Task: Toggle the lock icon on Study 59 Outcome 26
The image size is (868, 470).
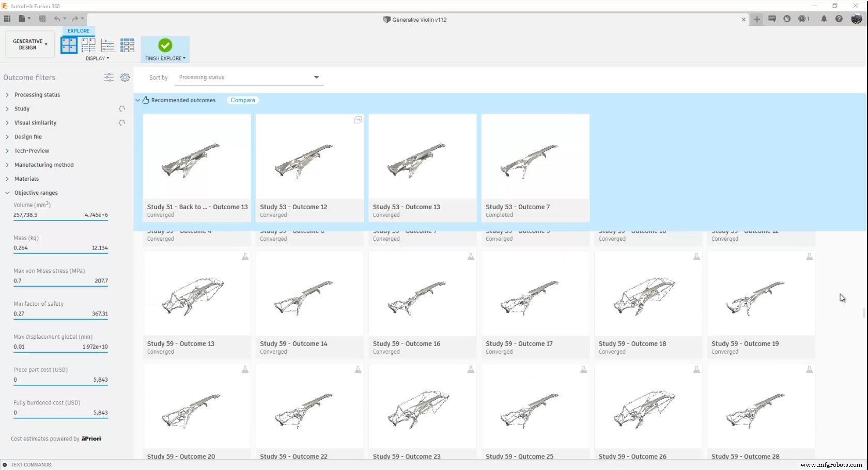Action: coord(696,369)
